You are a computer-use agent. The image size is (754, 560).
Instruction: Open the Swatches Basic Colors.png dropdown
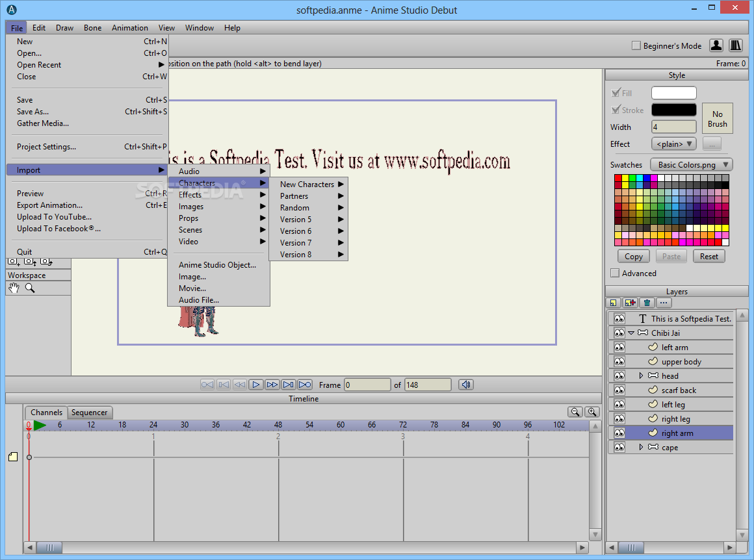click(692, 164)
